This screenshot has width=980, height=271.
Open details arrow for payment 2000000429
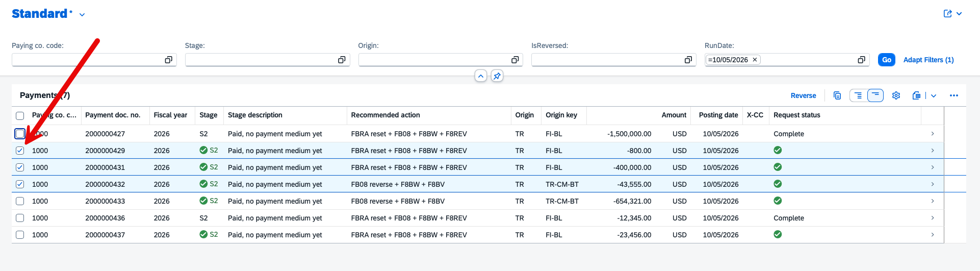point(933,151)
